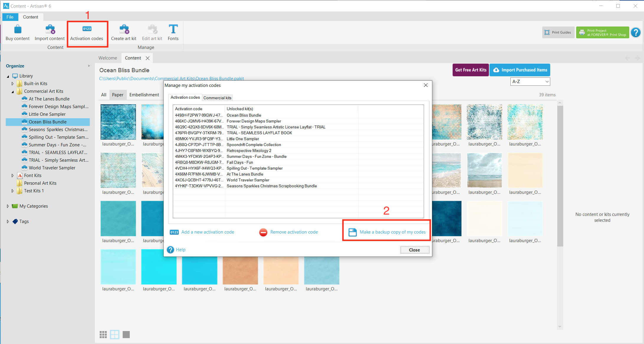Select the Content ribbon tab
Screen dimensions: 644x344
tap(31, 17)
